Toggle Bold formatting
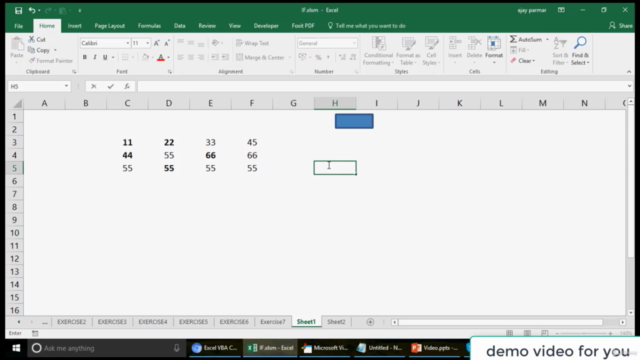 (x=84, y=57)
